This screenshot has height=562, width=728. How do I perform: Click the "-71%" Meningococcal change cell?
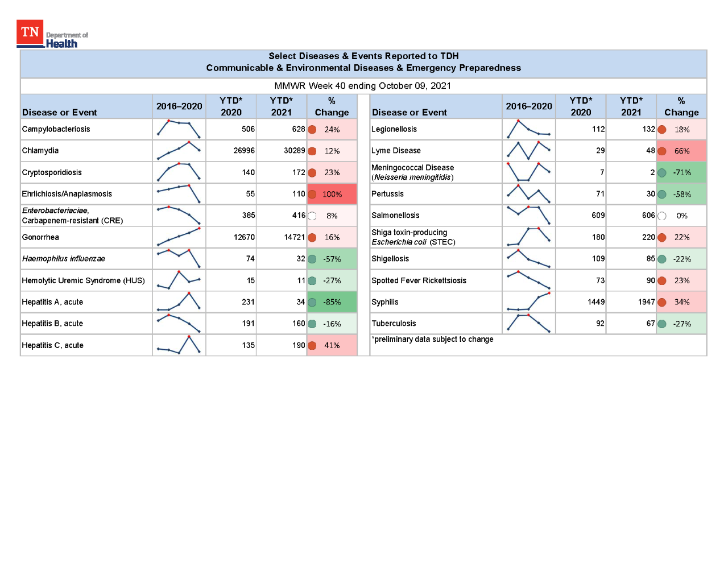[x=682, y=172]
